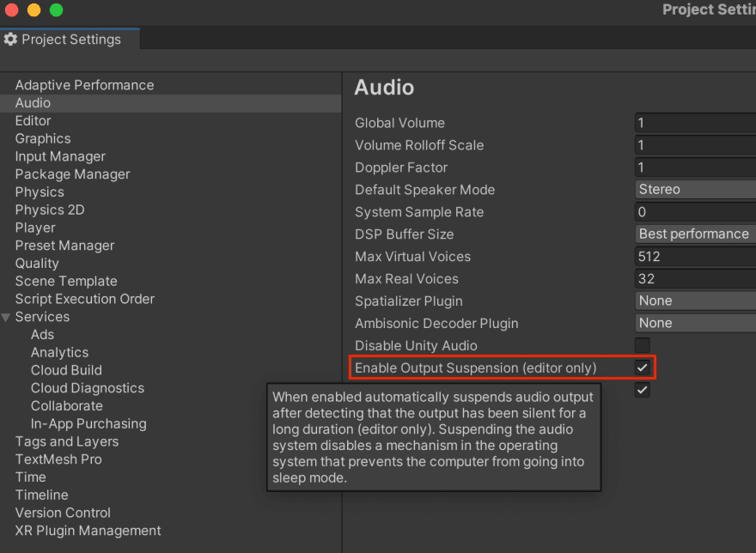Open DSP Buffer Size dropdown
Viewport: 756px width, 553px height.
pyautogui.click(x=695, y=234)
